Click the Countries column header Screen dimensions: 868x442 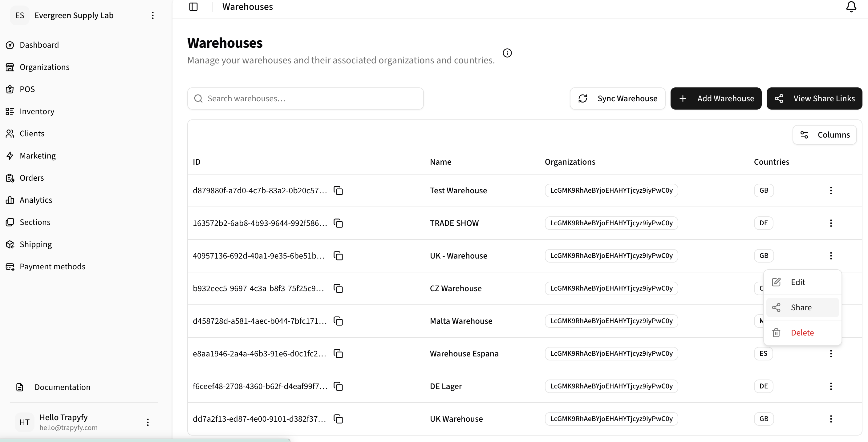[771, 162]
